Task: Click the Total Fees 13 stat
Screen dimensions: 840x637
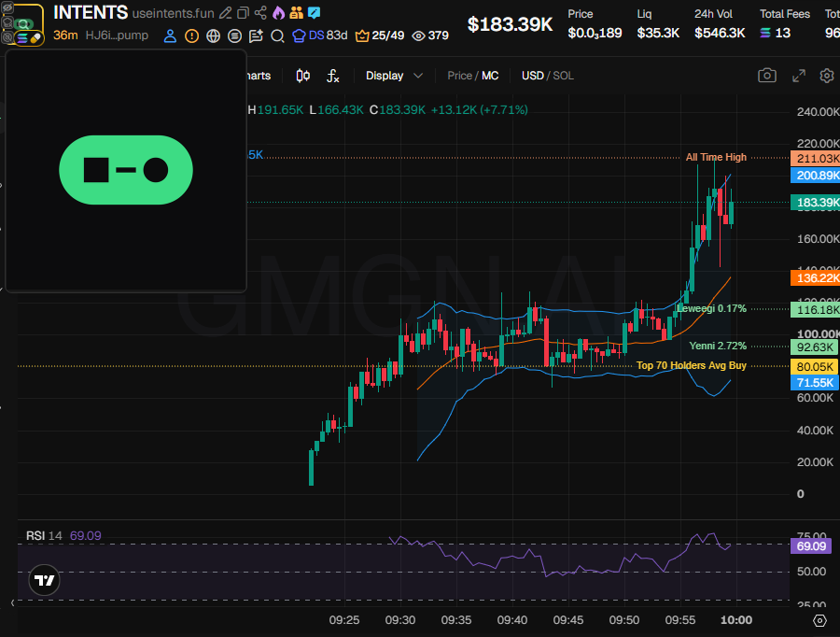Action: (x=784, y=24)
